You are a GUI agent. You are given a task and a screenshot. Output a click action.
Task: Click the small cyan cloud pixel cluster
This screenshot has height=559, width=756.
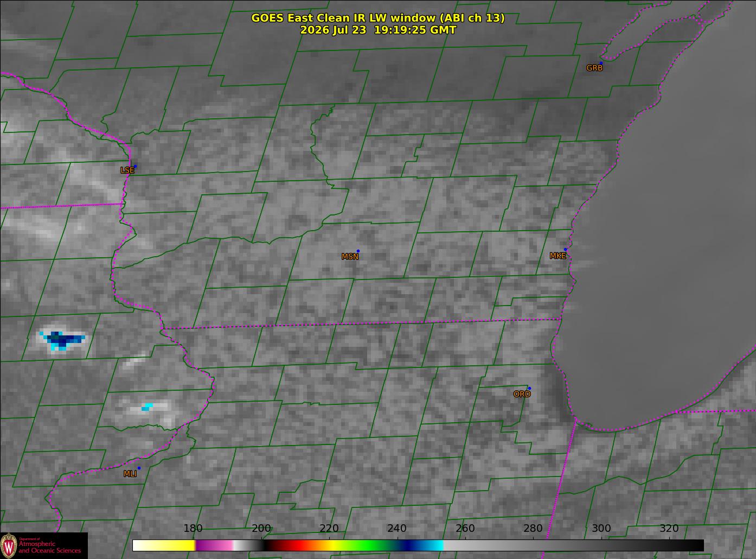point(147,406)
